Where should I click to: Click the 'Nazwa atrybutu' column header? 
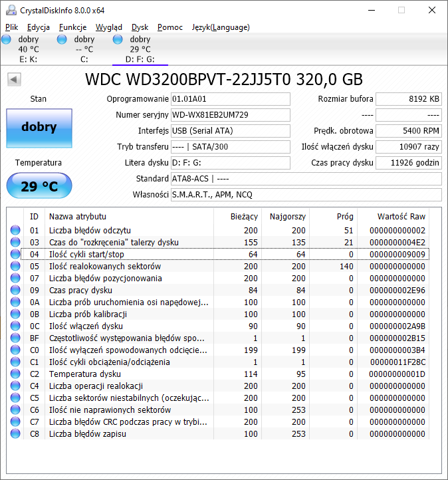(129, 217)
